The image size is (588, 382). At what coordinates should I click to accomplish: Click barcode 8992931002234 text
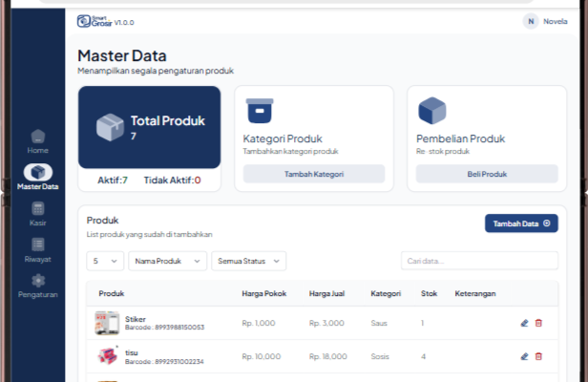tap(179, 362)
